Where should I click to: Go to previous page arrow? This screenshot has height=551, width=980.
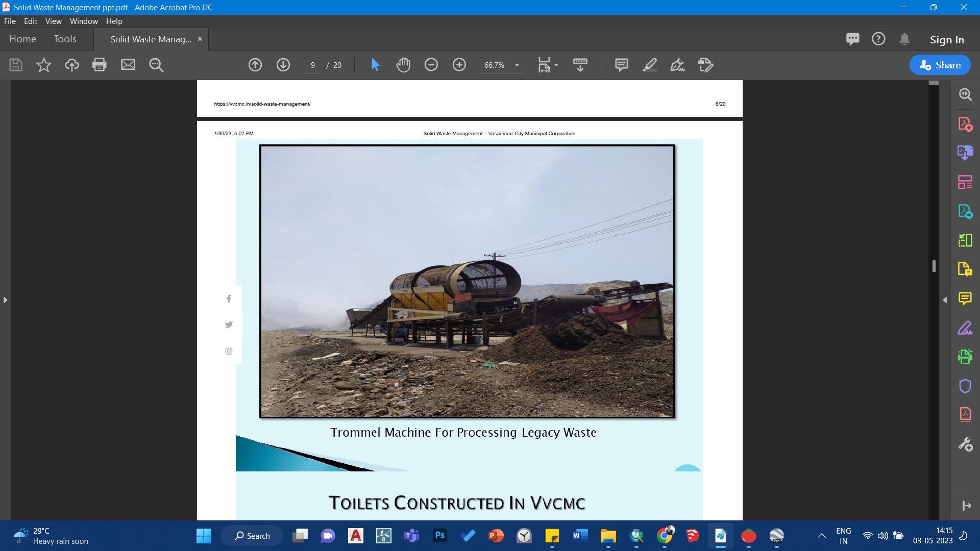pyautogui.click(x=255, y=65)
